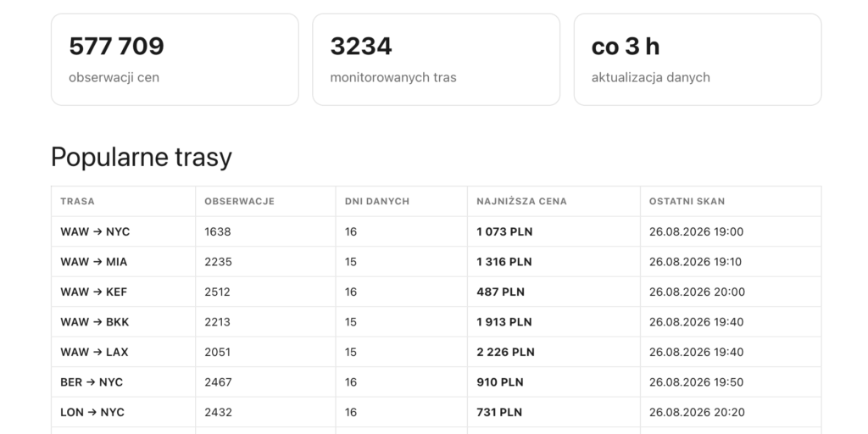Select the WAW → MIA route
This screenshot has height=434, width=868.
tap(93, 262)
